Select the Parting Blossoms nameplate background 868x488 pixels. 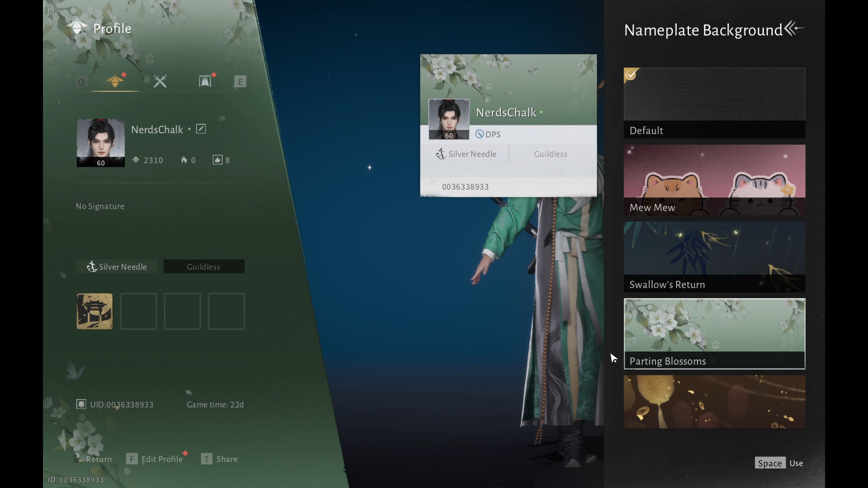click(x=714, y=333)
